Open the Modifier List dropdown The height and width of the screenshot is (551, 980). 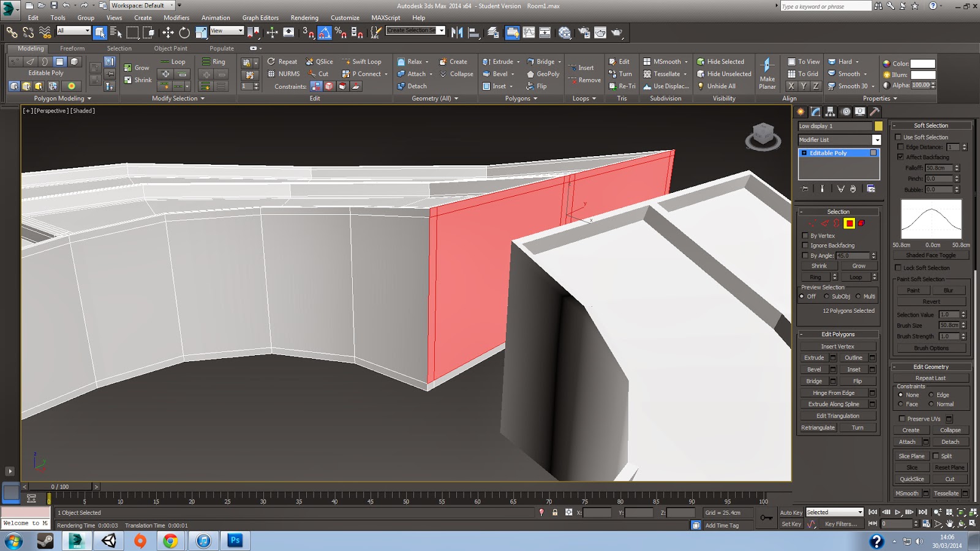pyautogui.click(x=876, y=140)
